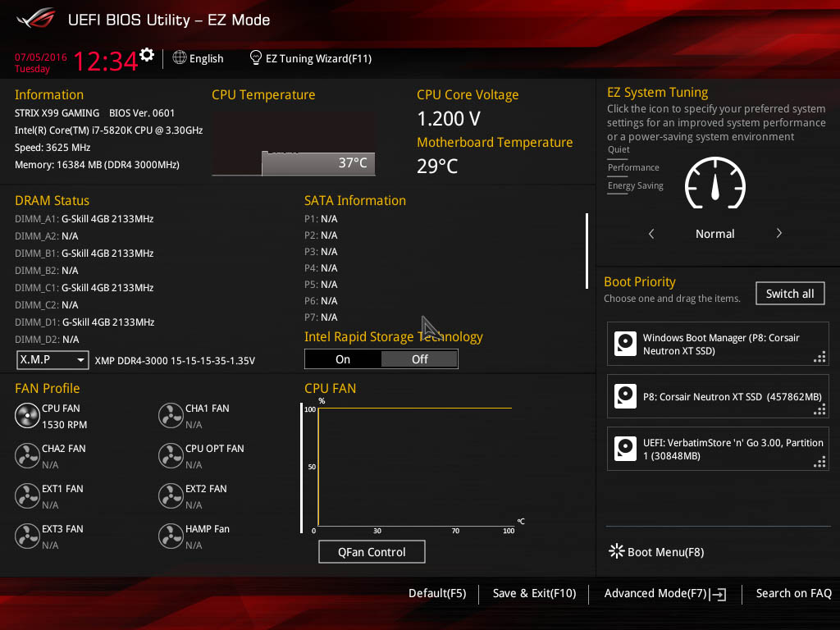Load Default(F5) settings
Image resolution: width=840 pixels, height=630 pixels.
coord(437,594)
